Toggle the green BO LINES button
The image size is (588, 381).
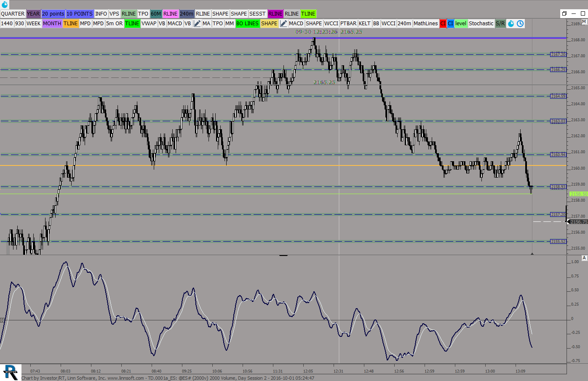point(247,24)
